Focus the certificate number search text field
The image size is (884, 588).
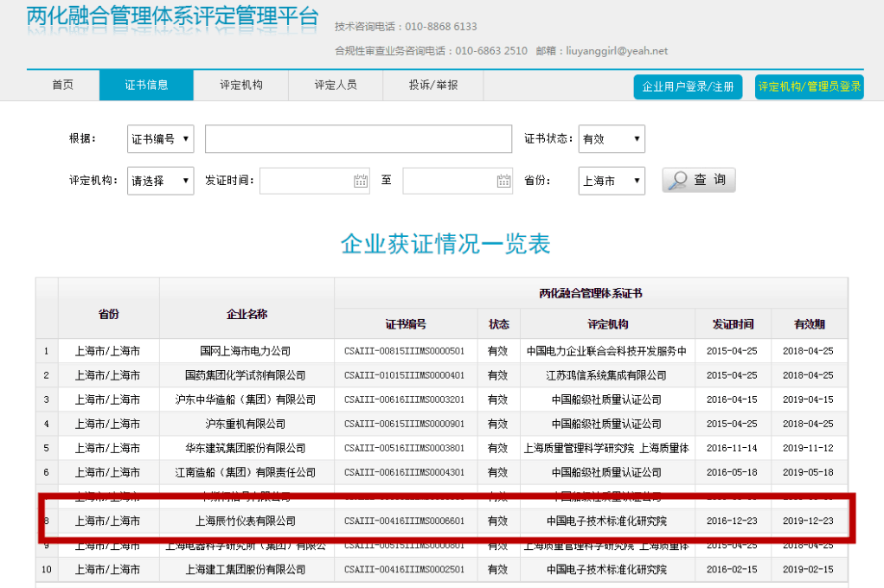coord(358,139)
